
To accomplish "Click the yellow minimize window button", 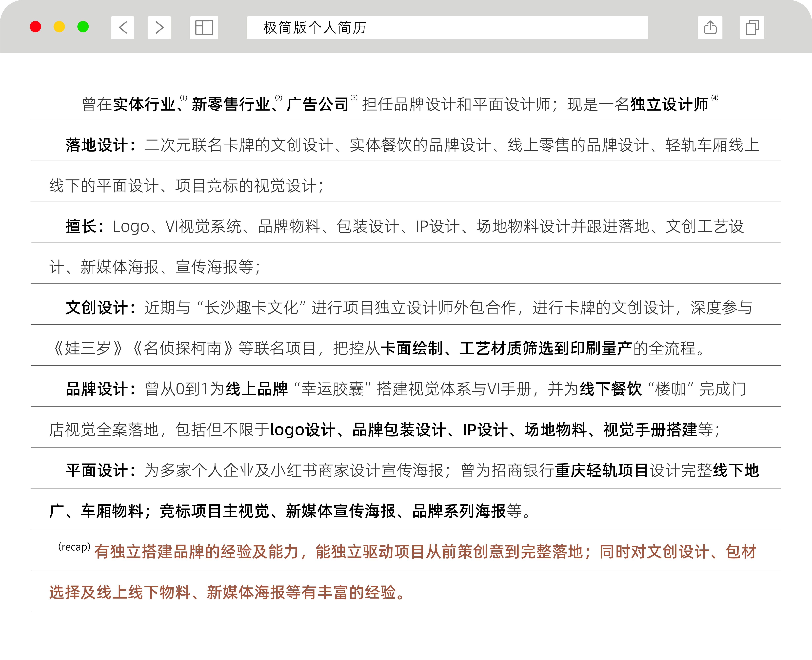I will pyautogui.click(x=59, y=27).
